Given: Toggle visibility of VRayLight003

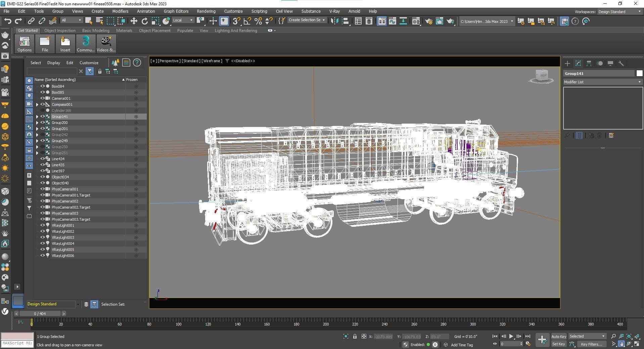Looking at the screenshot, I should pyautogui.click(x=43, y=237).
